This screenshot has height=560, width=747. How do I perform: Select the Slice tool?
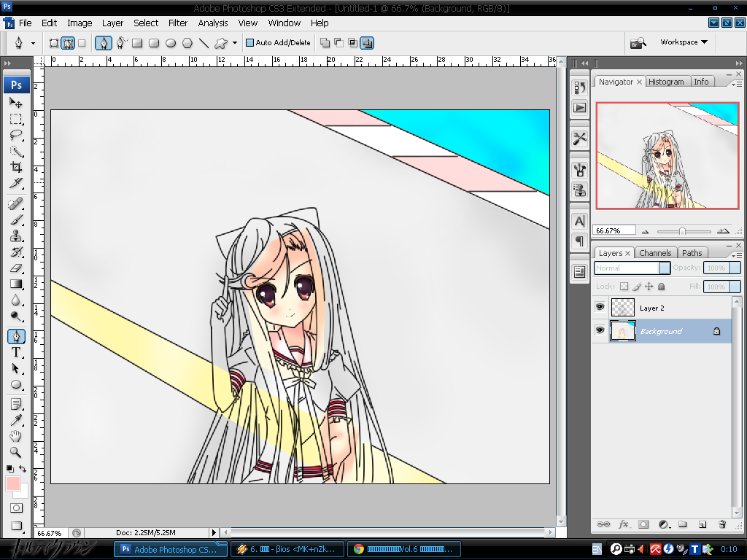(x=16, y=183)
